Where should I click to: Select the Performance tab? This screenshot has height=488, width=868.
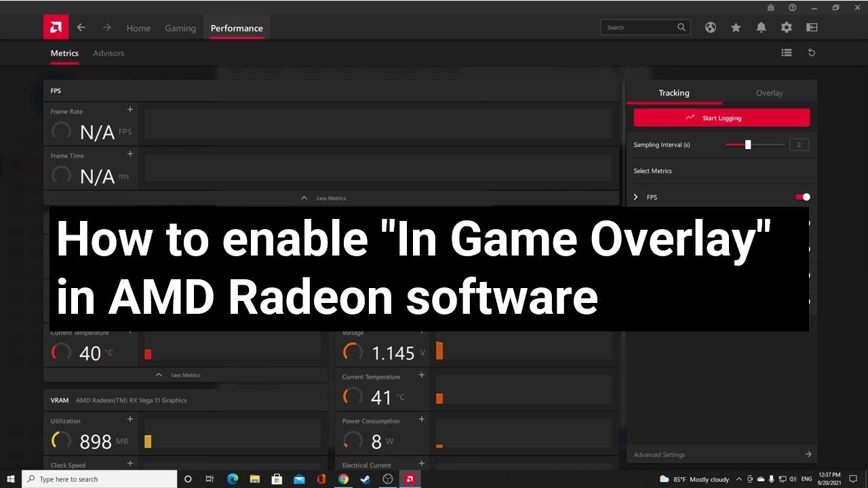click(x=237, y=28)
